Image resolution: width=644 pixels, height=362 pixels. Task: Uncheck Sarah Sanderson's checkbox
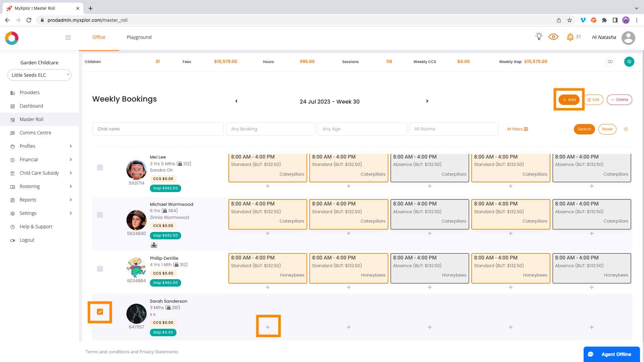coord(100,312)
